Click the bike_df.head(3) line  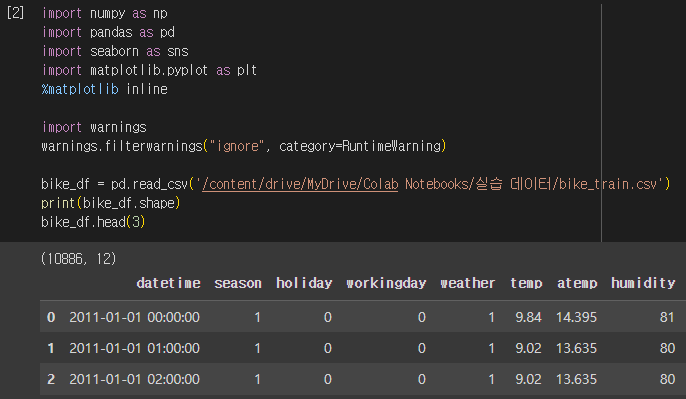tap(93, 222)
